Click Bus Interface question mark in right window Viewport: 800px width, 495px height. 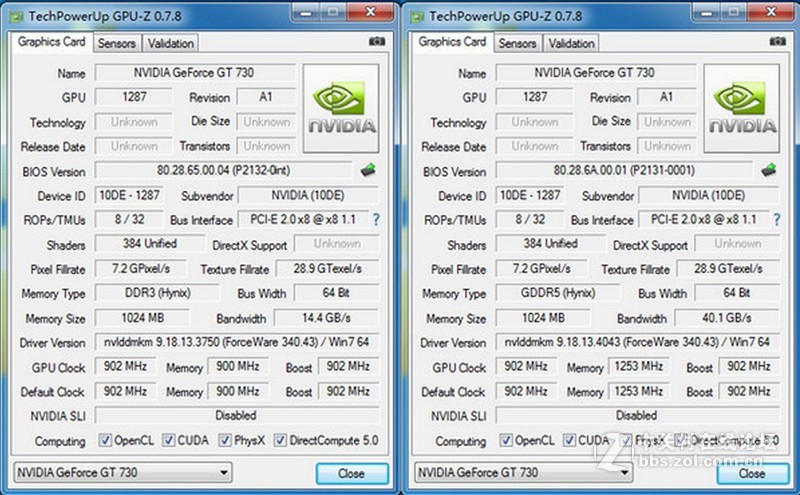[x=777, y=220]
